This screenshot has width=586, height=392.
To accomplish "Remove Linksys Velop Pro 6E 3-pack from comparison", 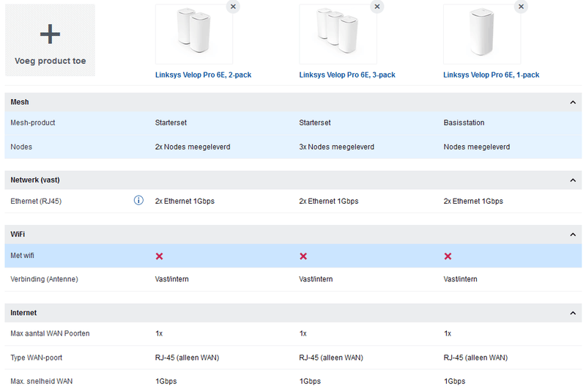I will (377, 7).
